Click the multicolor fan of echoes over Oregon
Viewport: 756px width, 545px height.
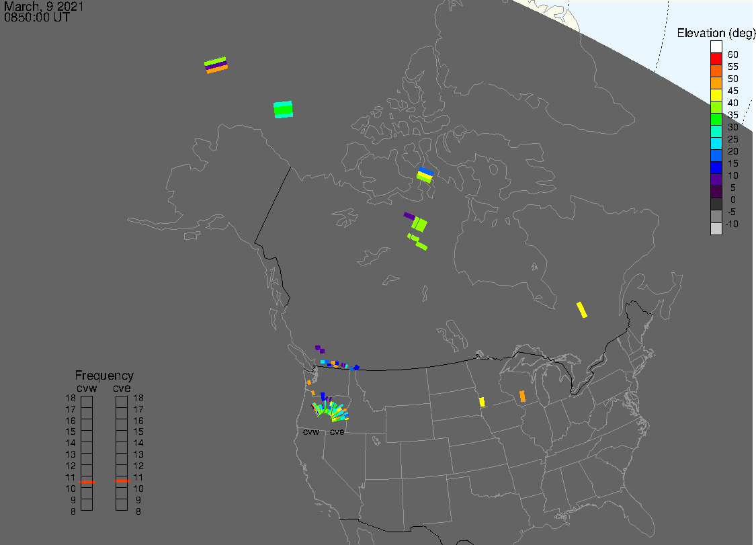[x=330, y=409]
